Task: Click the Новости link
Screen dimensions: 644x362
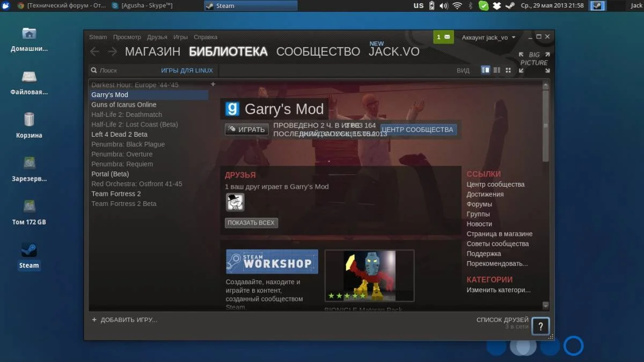Action: click(x=479, y=224)
